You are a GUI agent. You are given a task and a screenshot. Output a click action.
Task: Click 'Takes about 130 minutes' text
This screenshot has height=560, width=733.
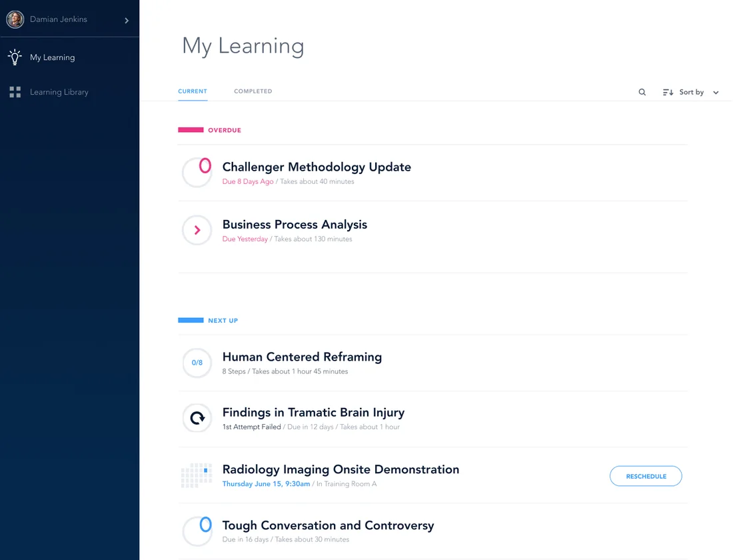313,239
